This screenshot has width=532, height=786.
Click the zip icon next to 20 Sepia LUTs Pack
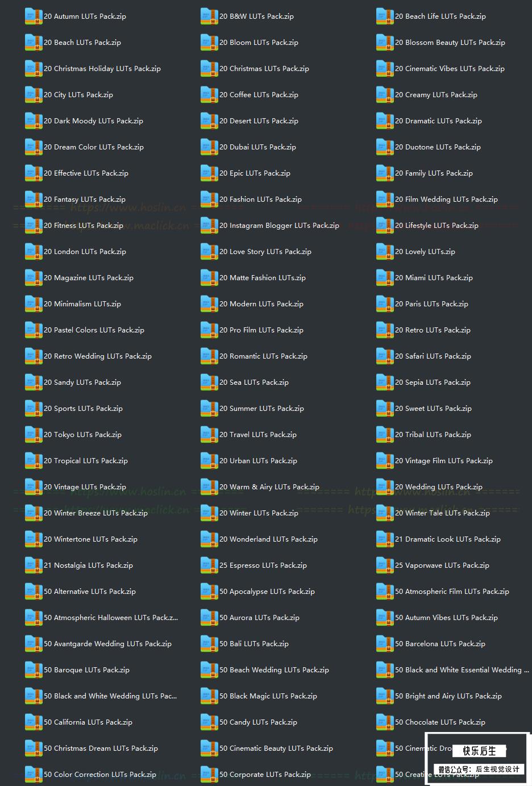pos(385,382)
